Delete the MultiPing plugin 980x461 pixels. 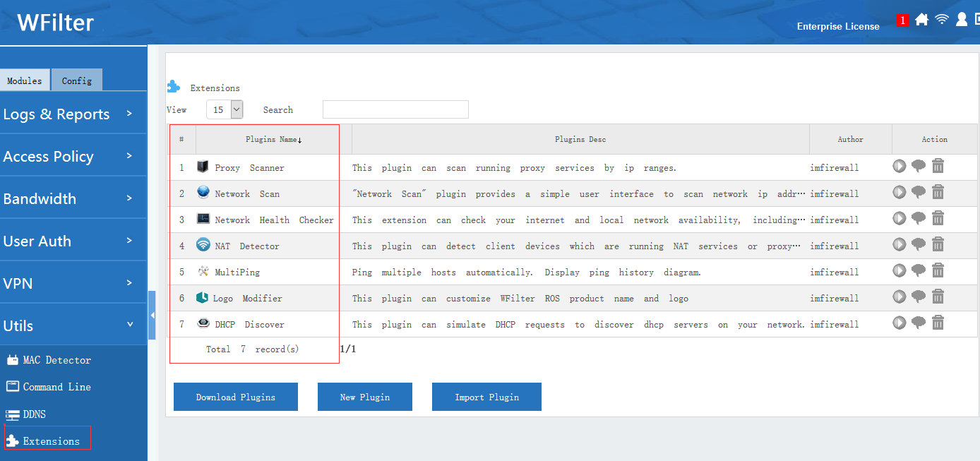tap(938, 270)
